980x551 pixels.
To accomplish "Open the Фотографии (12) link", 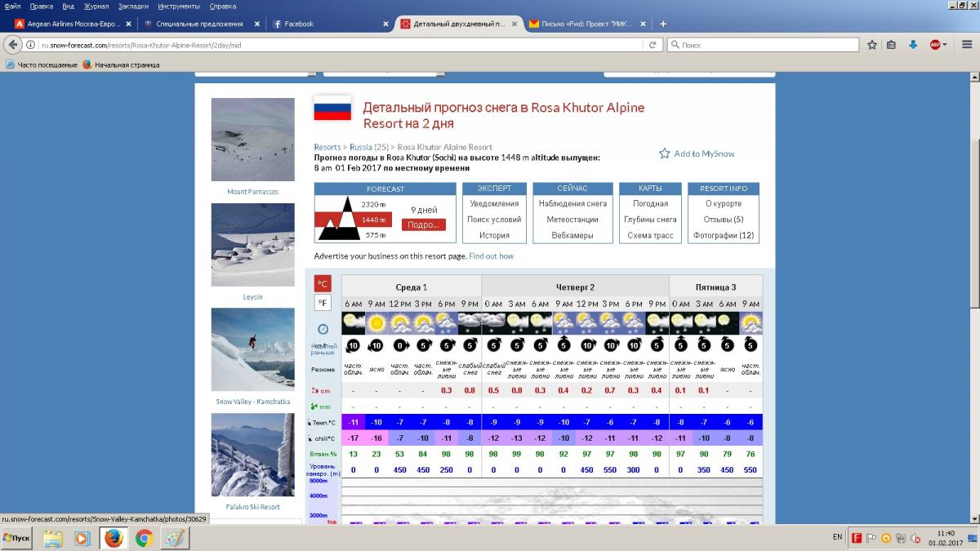I will [724, 235].
